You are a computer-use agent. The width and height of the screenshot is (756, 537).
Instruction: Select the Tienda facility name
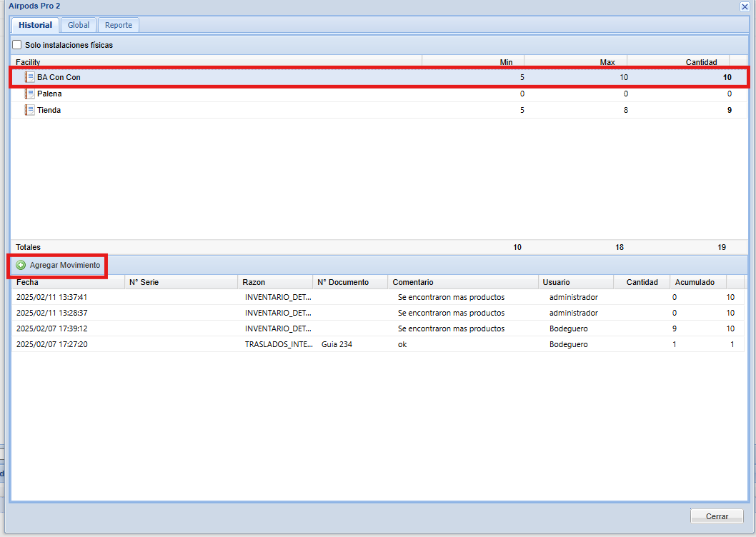(49, 110)
